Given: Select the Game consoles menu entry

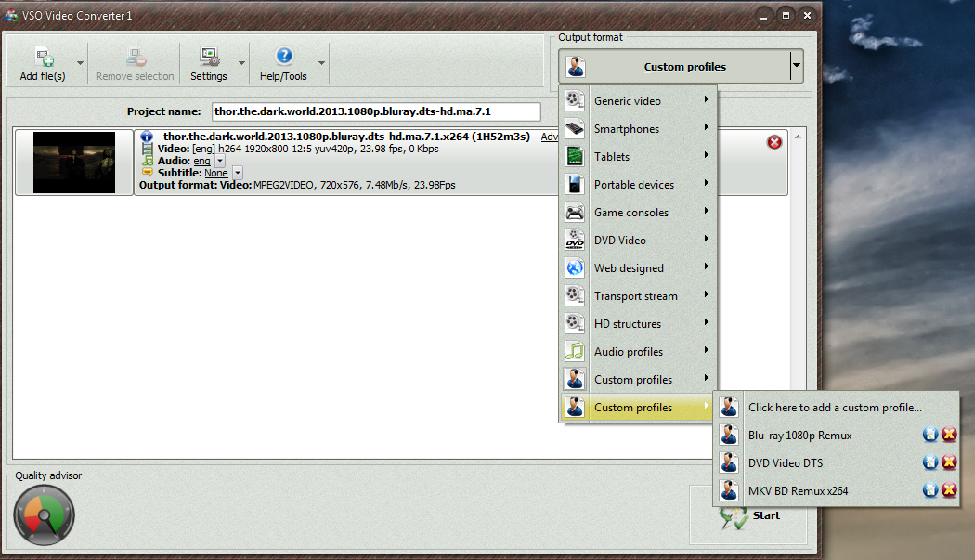Looking at the screenshot, I should point(638,213).
